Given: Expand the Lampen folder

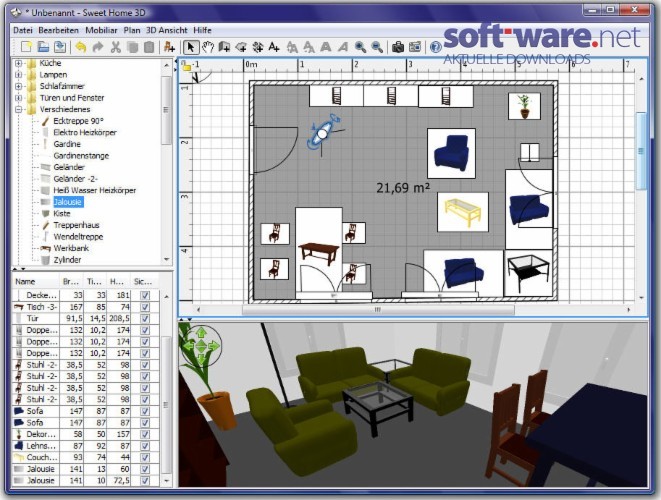Looking at the screenshot, I should (18, 75).
